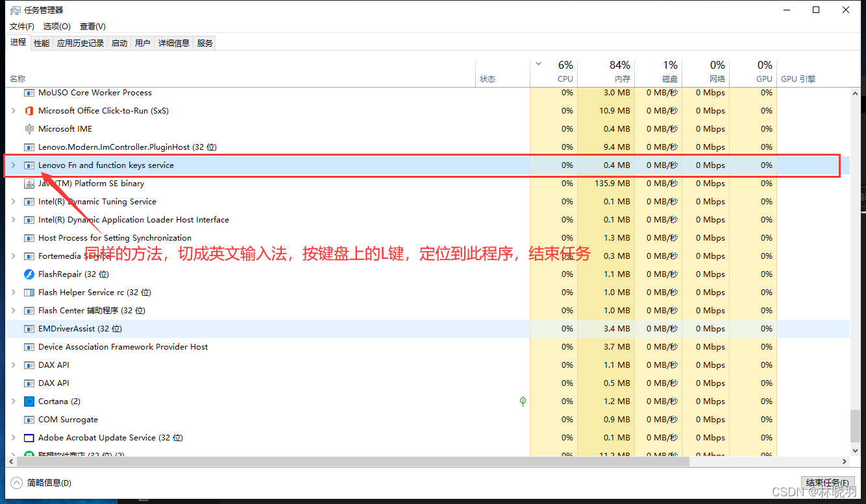Image resolution: width=866 pixels, height=504 pixels.
Task: Click the scroll-up arrow of process list
Action: (856, 93)
